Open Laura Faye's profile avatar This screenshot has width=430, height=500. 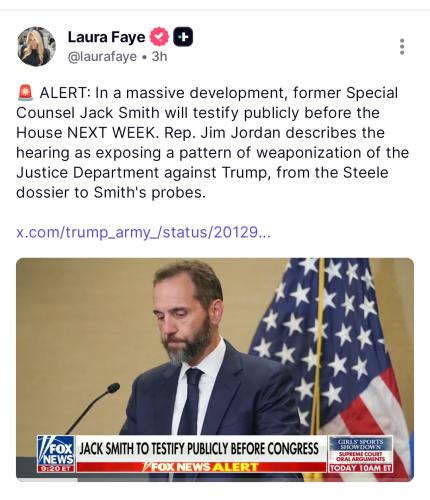36,46
